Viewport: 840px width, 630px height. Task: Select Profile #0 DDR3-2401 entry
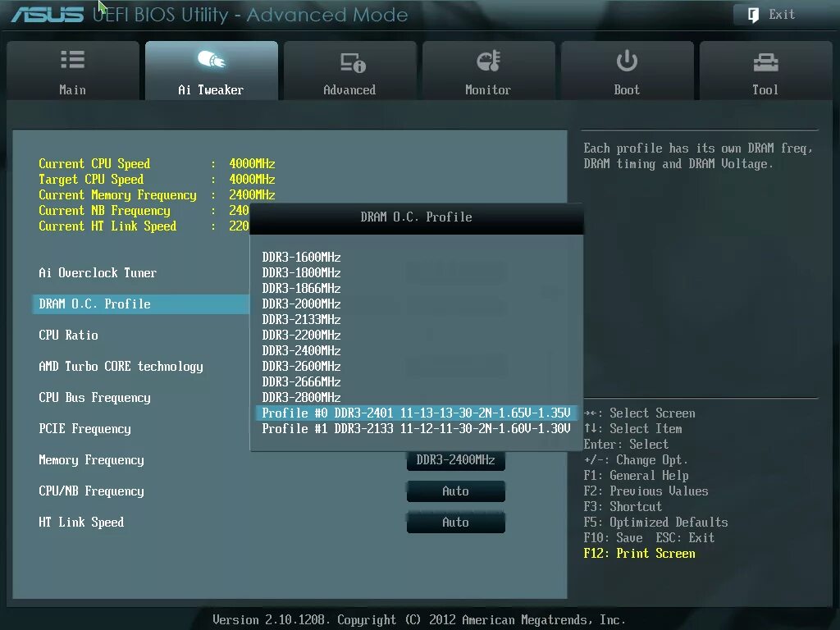(x=416, y=413)
